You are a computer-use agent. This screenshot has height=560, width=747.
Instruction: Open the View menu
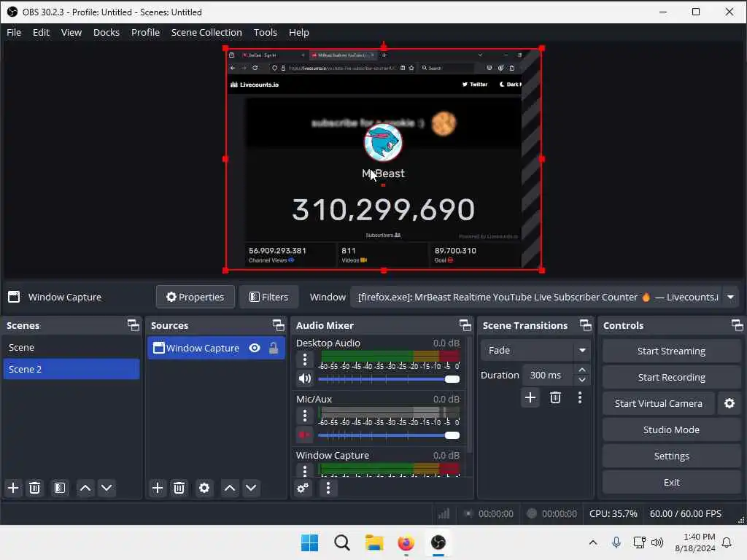[x=71, y=32]
